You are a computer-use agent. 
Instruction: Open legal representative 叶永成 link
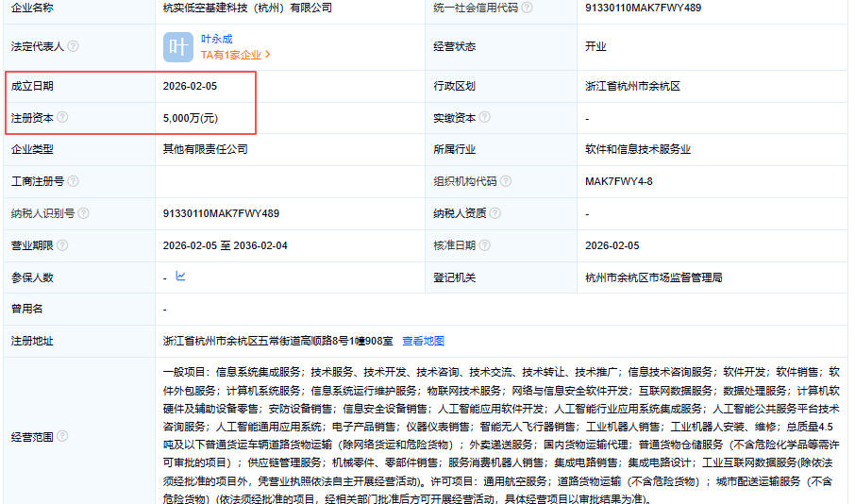pos(216,40)
